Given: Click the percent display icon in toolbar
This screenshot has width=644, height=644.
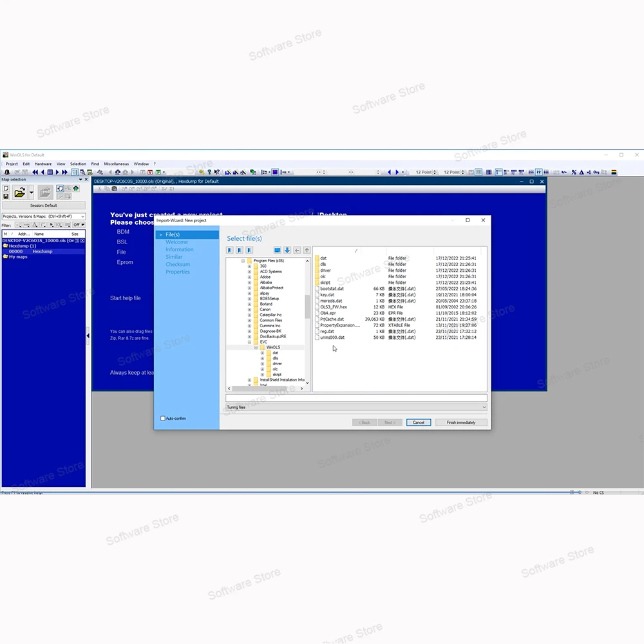Looking at the screenshot, I should point(574,172).
